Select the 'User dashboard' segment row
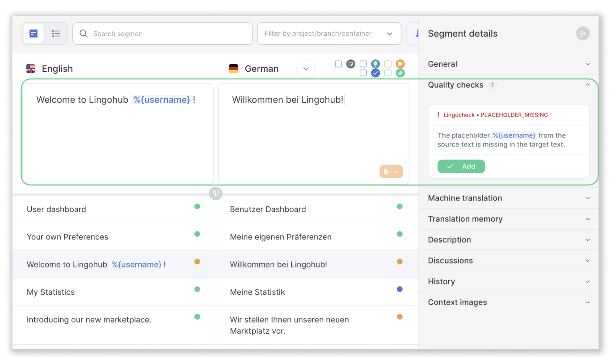The image size is (611, 364). click(x=114, y=209)
